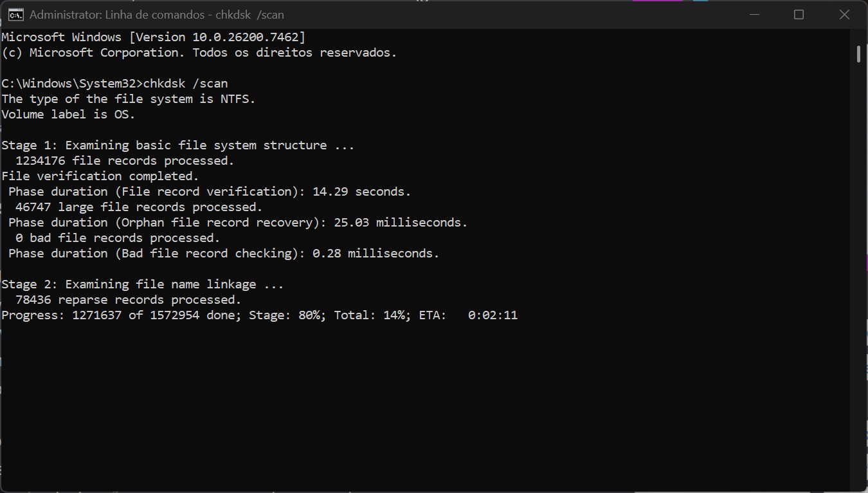Click the 'Stage 2' heading line
The width and height of the screenshot is (868, 493).
(x=141, y=284)
